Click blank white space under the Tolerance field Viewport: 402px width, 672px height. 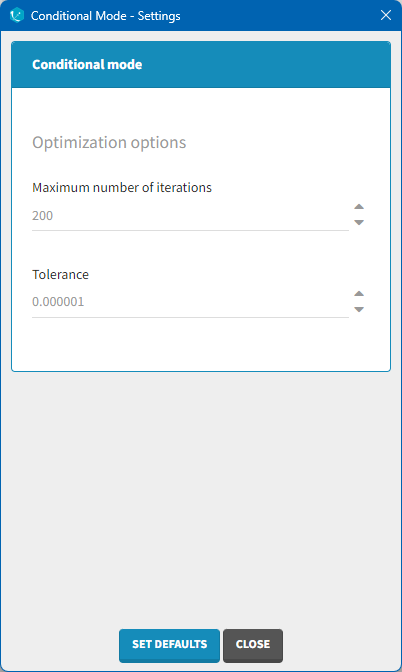201,343
